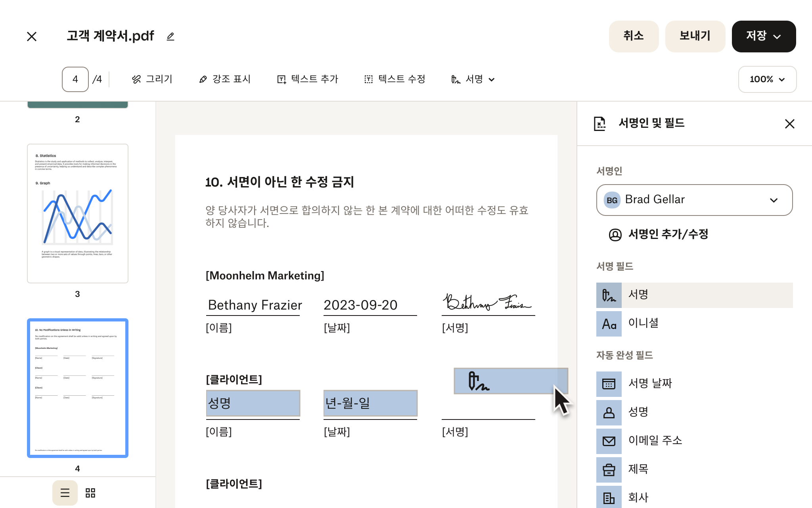Select the 회사 building icon
Image resolution: width=812 pixels, height=508 pixels.
pyautogui.click(x=609, y=497)
